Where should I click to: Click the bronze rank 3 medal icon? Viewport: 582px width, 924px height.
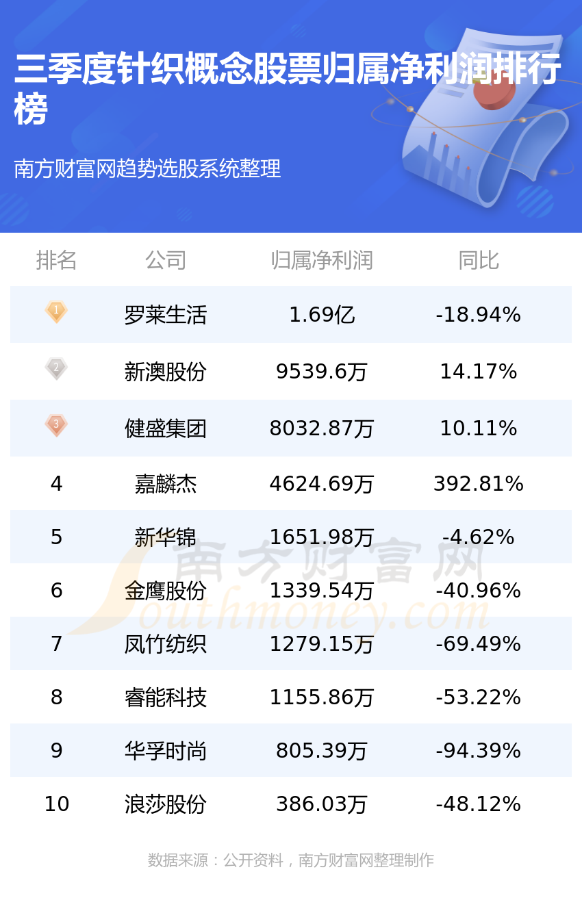[x=56, y=426]
